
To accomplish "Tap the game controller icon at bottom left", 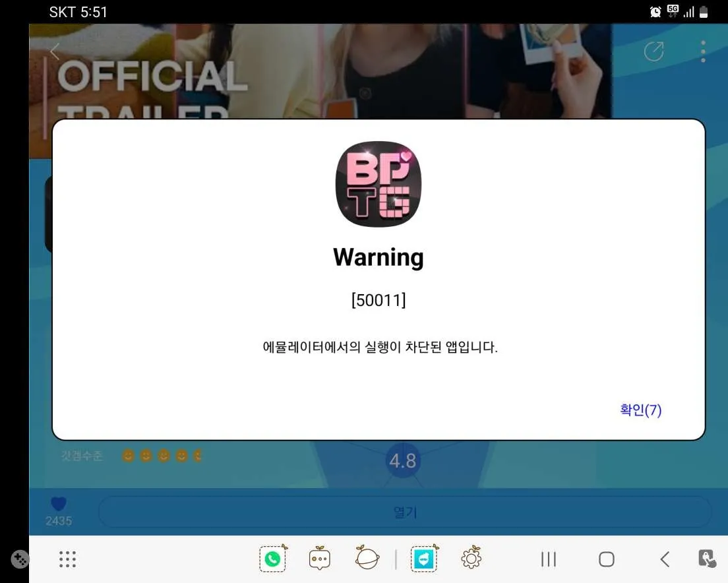I will [x=20, y=559].
